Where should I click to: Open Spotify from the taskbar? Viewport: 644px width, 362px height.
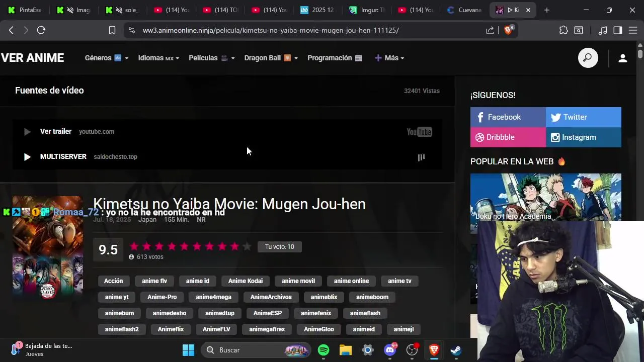324,350
